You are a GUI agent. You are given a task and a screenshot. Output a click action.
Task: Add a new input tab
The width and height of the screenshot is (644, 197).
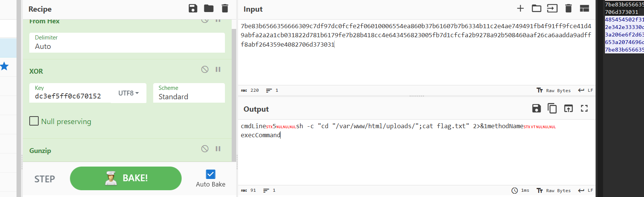click(520, 8)
